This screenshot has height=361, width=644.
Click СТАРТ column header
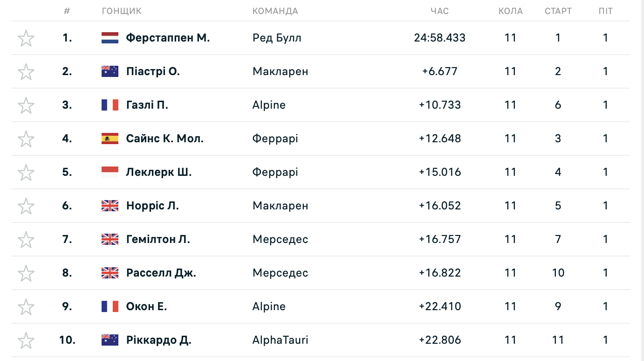pos(558,11)
